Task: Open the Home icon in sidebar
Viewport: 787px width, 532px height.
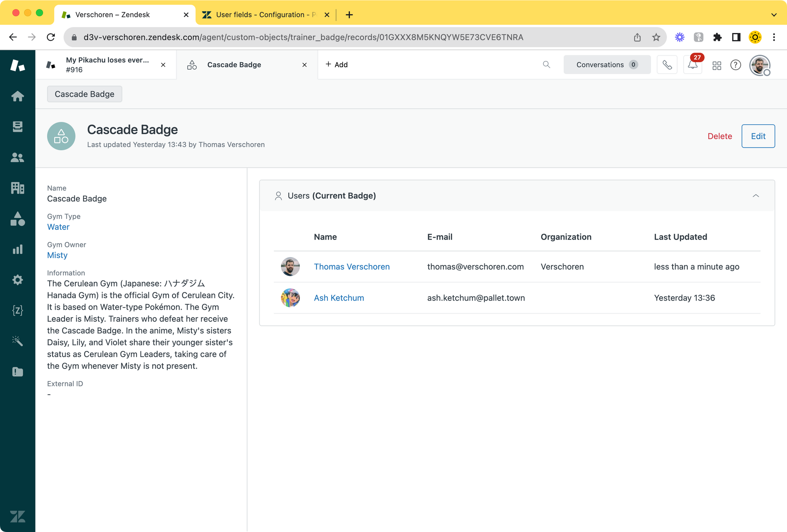Action: [x=17, y=96]
